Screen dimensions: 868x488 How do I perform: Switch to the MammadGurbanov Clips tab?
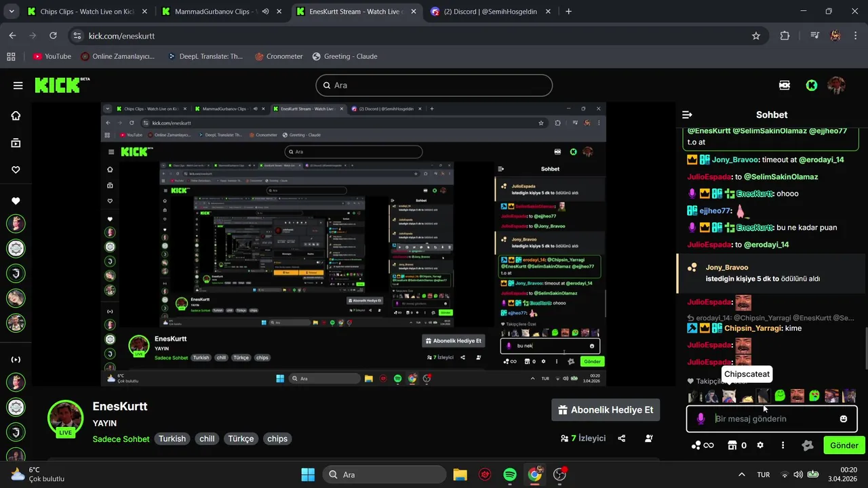click(x=212, y=12)
